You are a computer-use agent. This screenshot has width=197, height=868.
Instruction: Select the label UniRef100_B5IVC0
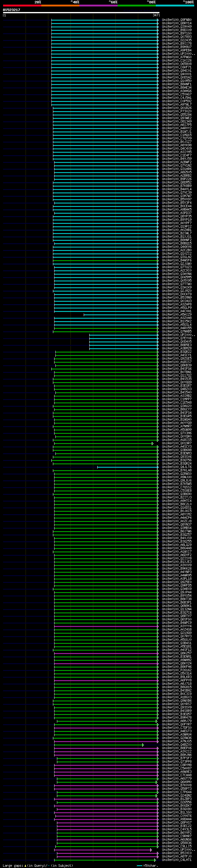tap(177, 853)
